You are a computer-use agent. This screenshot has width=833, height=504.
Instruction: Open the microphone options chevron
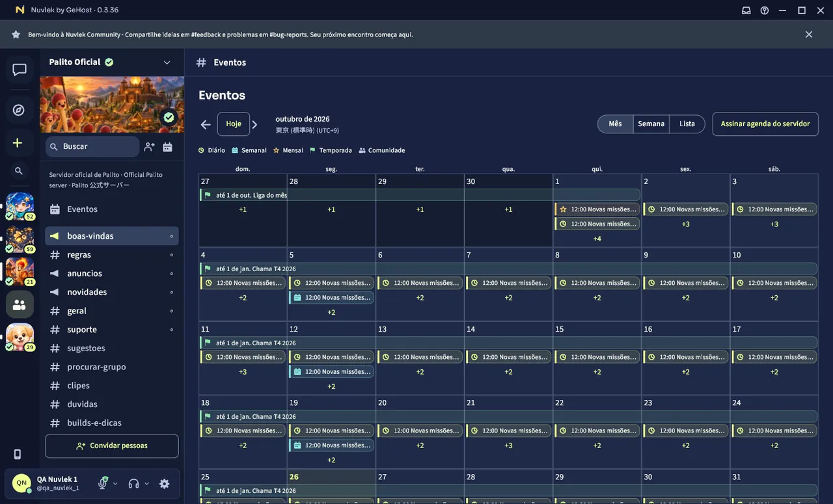click(x=115, y=483)
